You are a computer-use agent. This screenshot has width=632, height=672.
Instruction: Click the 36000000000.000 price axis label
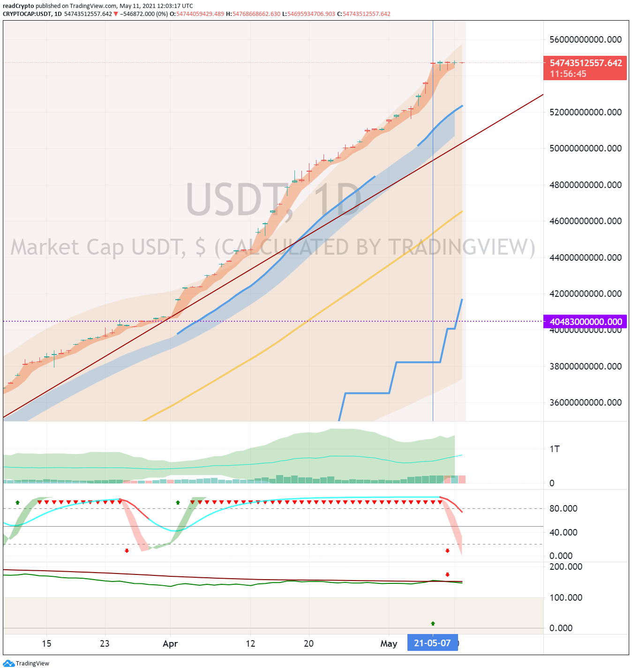[x=586, y=402]
